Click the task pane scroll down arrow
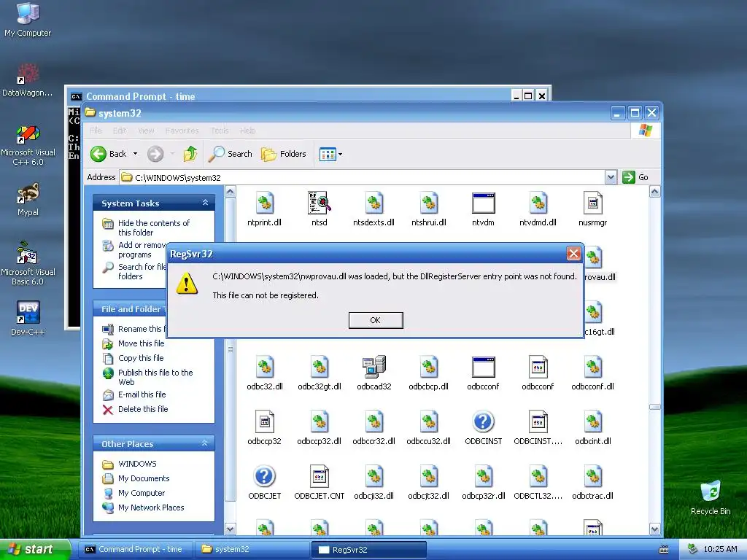 click(230, 529)
